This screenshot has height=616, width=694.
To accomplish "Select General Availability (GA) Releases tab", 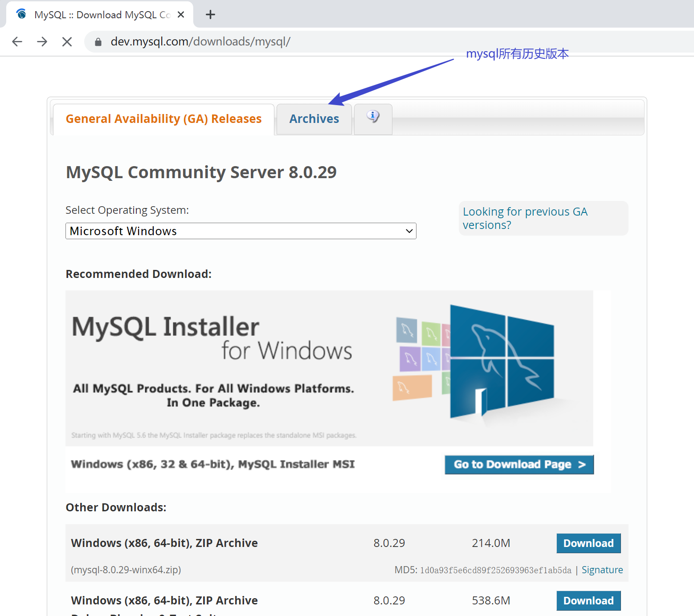I will click(x=163, y=119).
